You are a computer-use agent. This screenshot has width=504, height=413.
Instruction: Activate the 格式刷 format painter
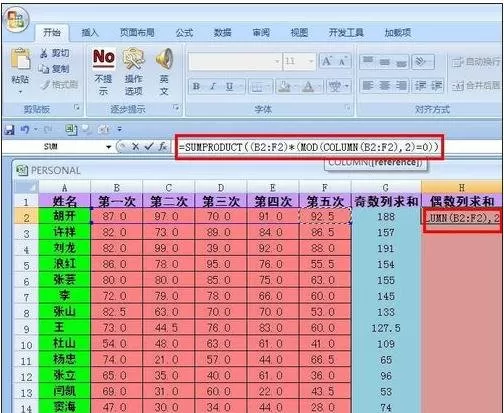click(59, 85)
